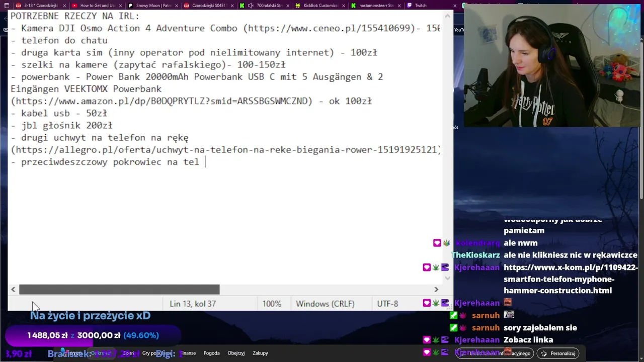Click the heart badge next to kolendrarq
644x362 pixels.
click(x=437, y=243)
